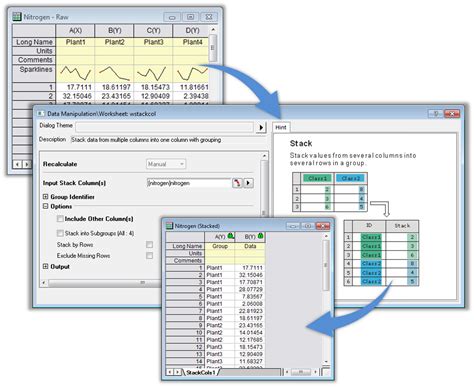The width and height of the screenshot is (474, 387).
Task: Click cell 2.39438 in the Plant4 column
Action: coord(191,96)
